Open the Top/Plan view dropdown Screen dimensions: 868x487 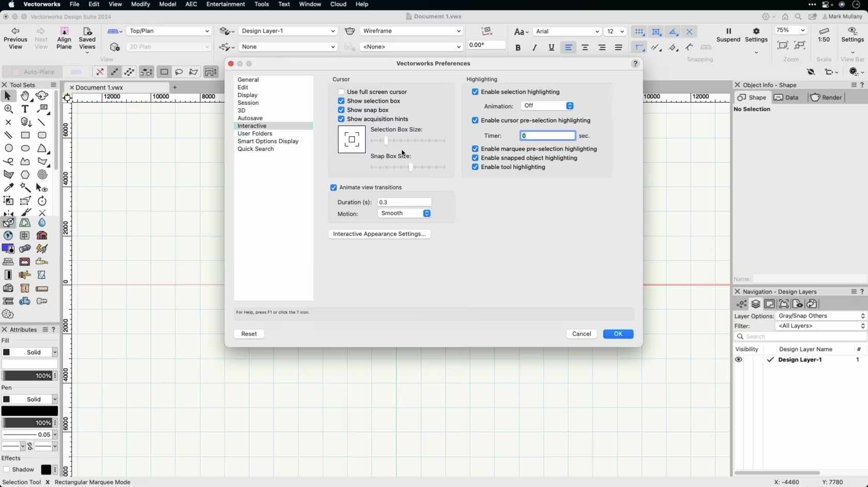coord(169,31)
